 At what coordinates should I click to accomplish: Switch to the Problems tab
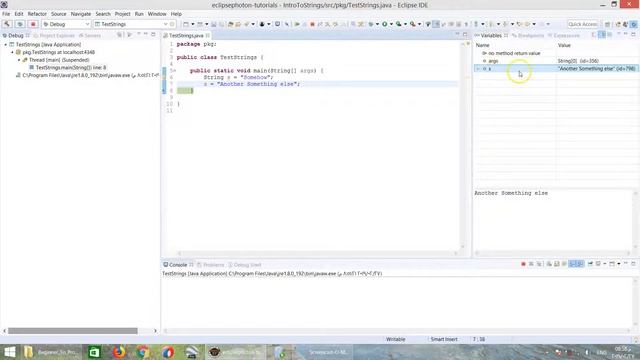[211, 265]
